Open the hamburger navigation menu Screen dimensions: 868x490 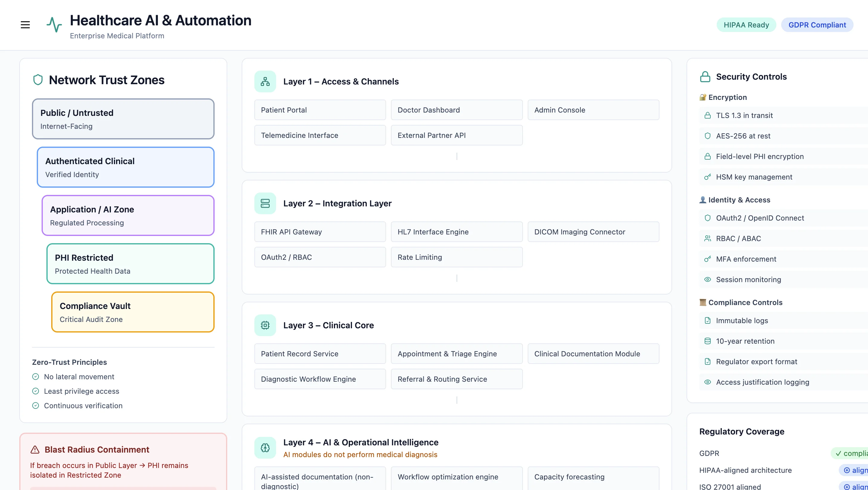click(25, 24)
